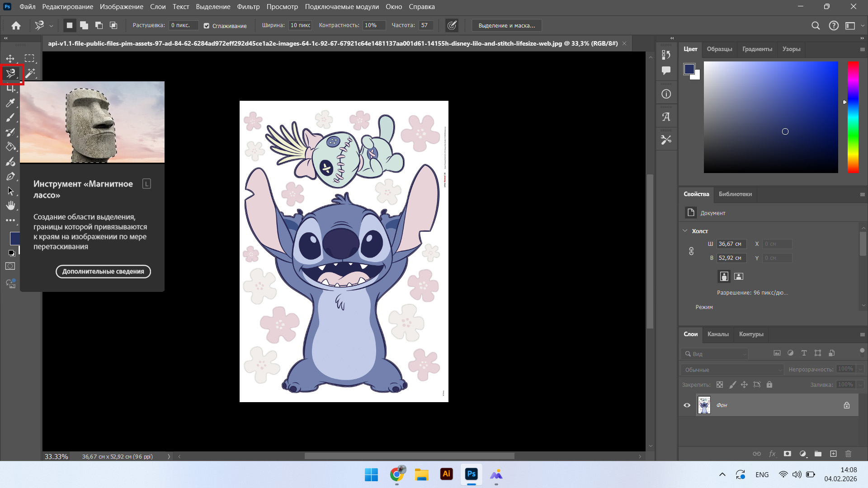Select the Brush tool
Screen dimensions: 868x488
(x=10, y=117)
